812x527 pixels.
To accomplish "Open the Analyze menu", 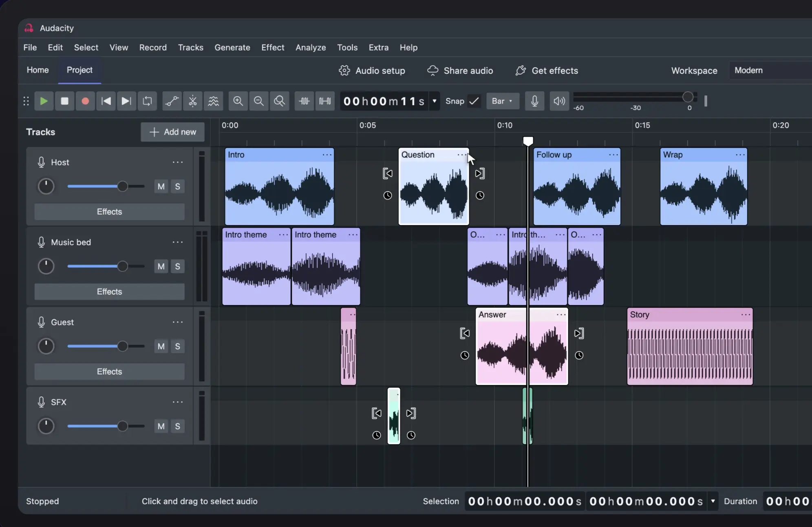I will (x=311, y=48).
